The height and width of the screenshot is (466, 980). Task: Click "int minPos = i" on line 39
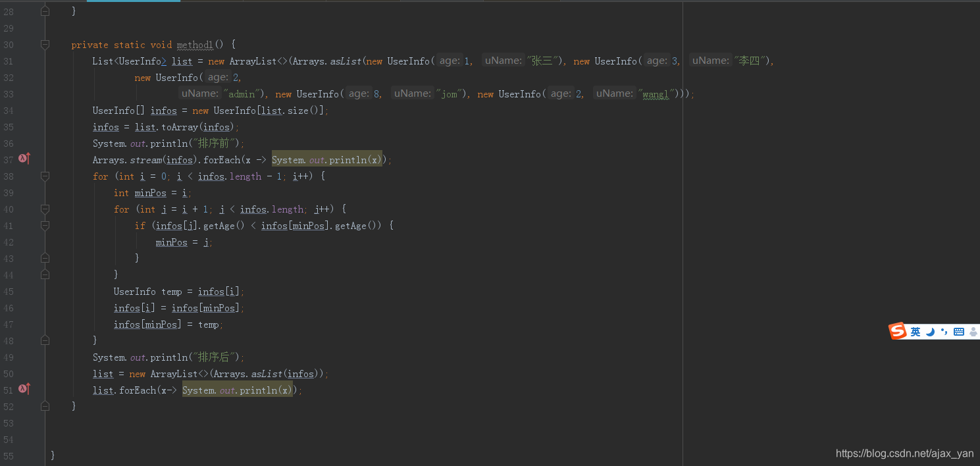click(x=150, y=193)
